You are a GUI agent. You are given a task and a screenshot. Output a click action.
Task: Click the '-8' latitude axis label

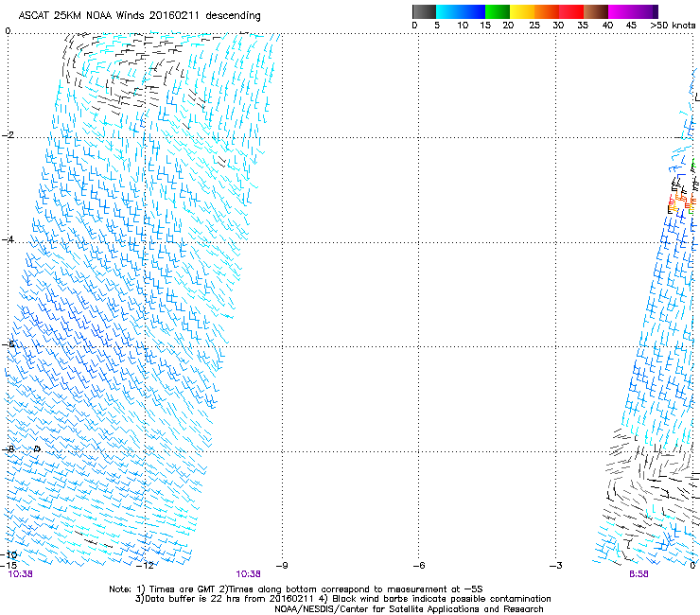pos(8,448)
